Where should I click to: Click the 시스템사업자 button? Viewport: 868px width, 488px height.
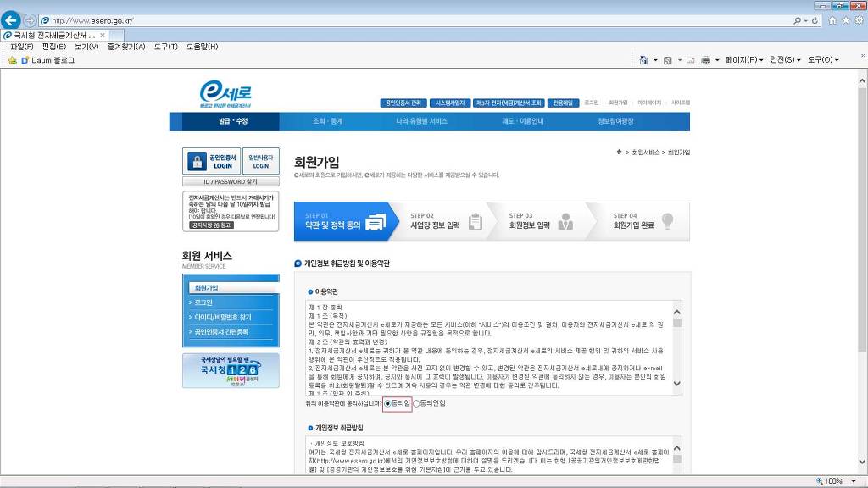[x=450, y=103]
